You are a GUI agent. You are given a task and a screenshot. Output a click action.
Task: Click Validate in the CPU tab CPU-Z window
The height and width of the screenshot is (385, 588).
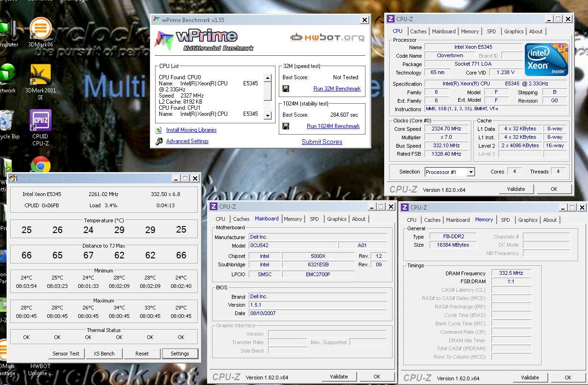516,189
